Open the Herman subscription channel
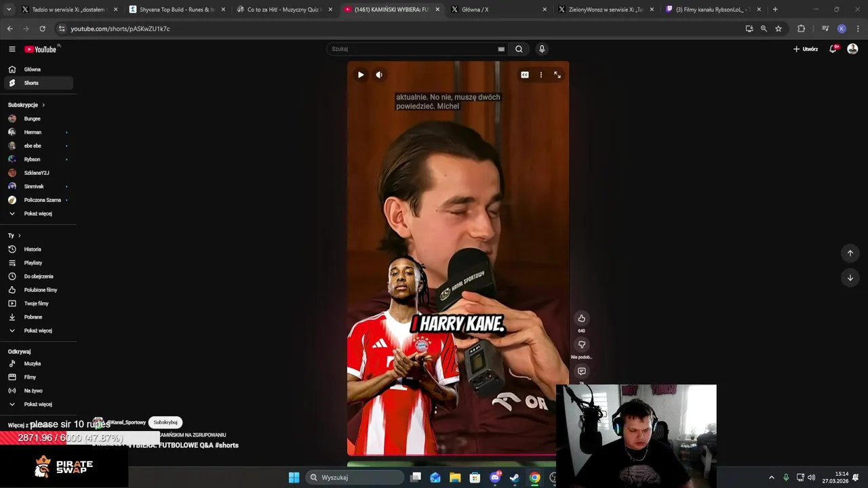 (38, 132)
